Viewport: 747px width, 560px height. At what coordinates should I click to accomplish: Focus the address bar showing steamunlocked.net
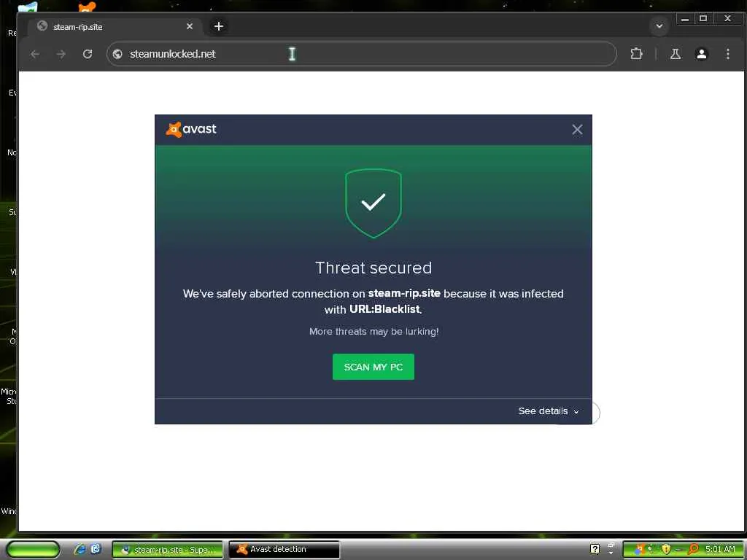(x=362, y=54)
